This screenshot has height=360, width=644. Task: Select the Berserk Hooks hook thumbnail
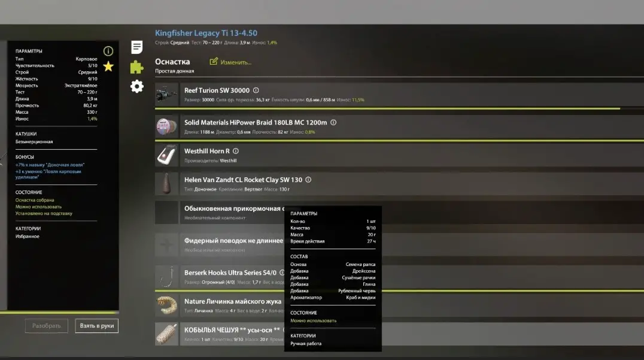point(166,277)
